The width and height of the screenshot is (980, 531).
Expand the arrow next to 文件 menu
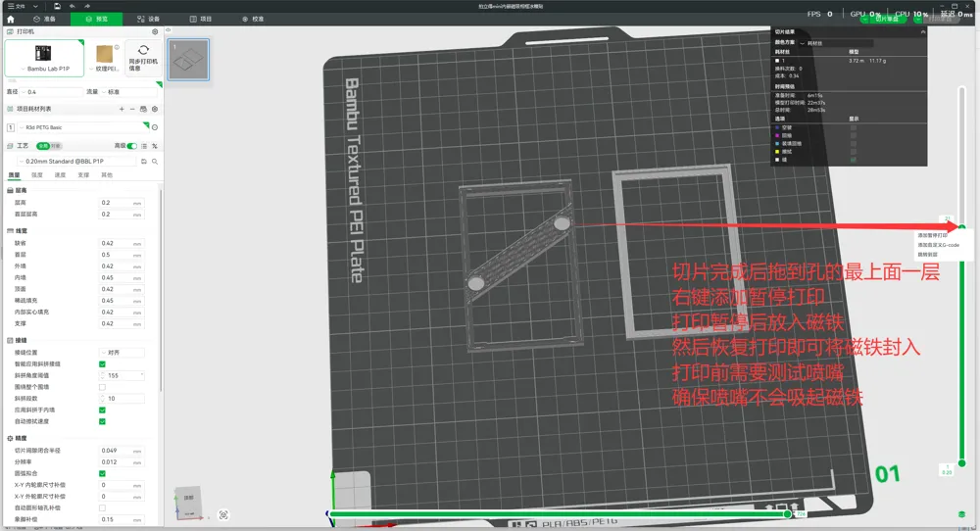(35, 6)
